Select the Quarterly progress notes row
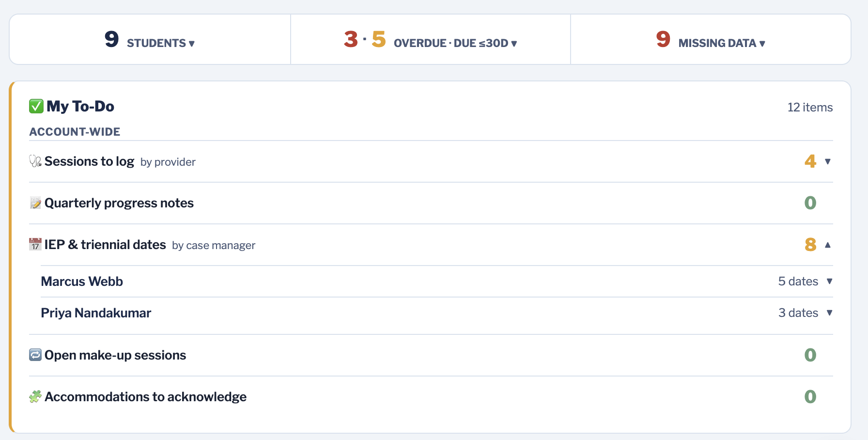The image size is (868, 440). coord(431,203)
